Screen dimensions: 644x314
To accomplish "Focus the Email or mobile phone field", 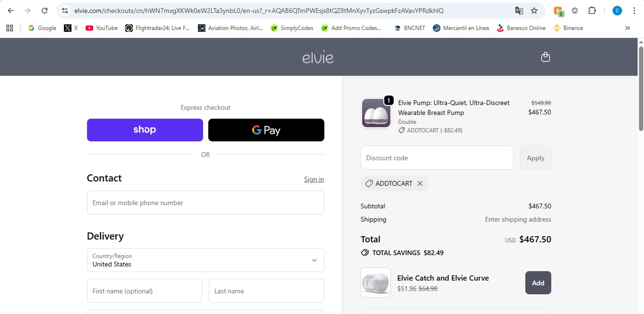I will [x=206, y=203].
